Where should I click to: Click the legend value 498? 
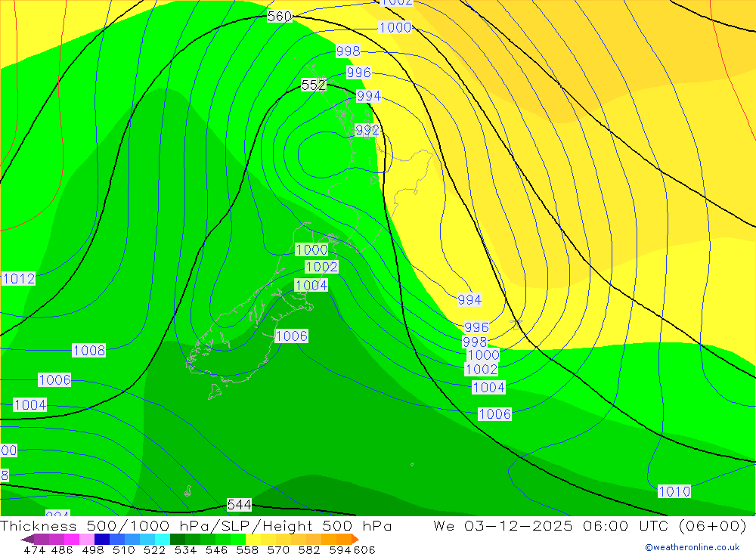click(x=93, y=550)
